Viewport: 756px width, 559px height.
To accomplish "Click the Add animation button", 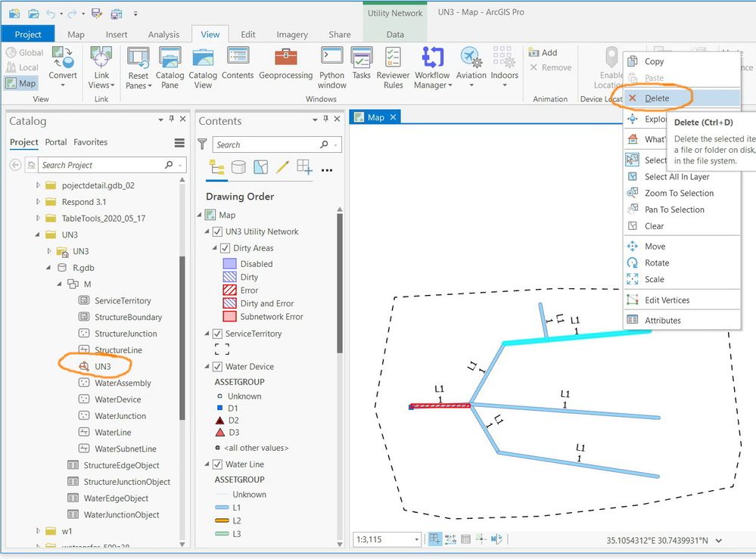I will [x=543, y=52].
